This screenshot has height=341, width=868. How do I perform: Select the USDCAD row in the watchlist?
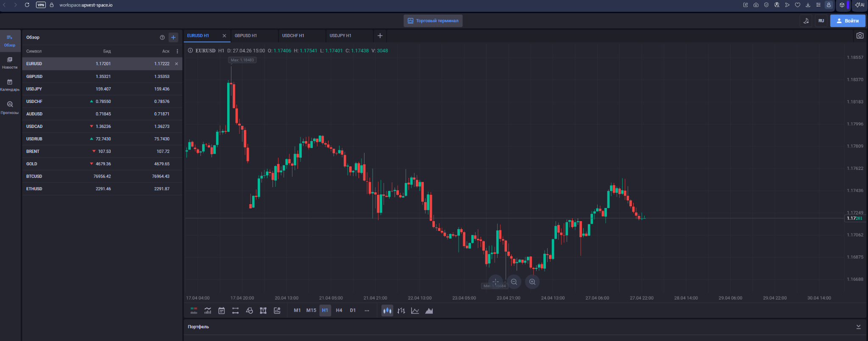pyautogui.click(x=102, y=127)
